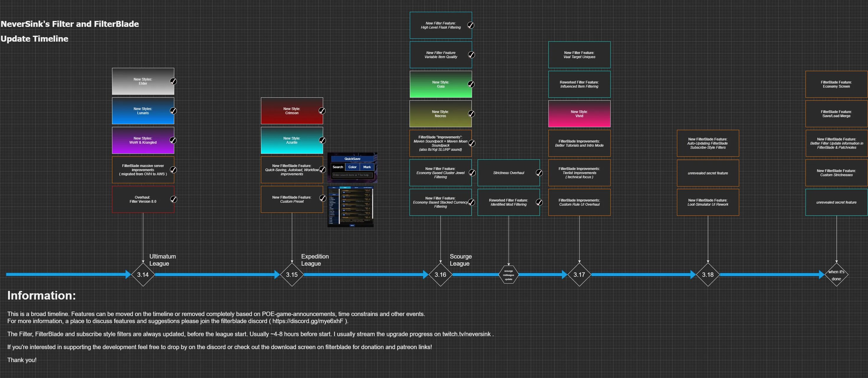868x378 pixels.
Task: Switch to the Mark tab under QuickSave
Action: point(366,167)
